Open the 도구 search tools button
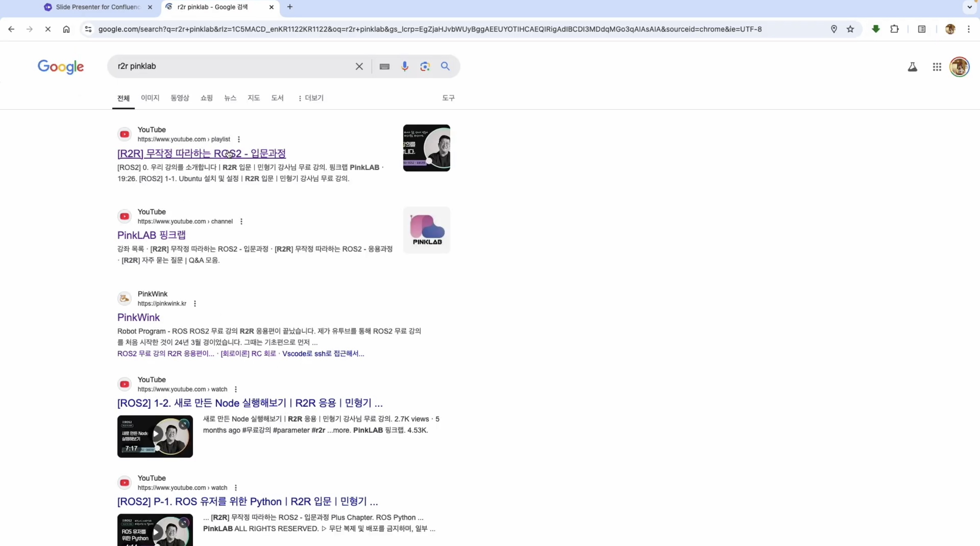 point(448,98)
